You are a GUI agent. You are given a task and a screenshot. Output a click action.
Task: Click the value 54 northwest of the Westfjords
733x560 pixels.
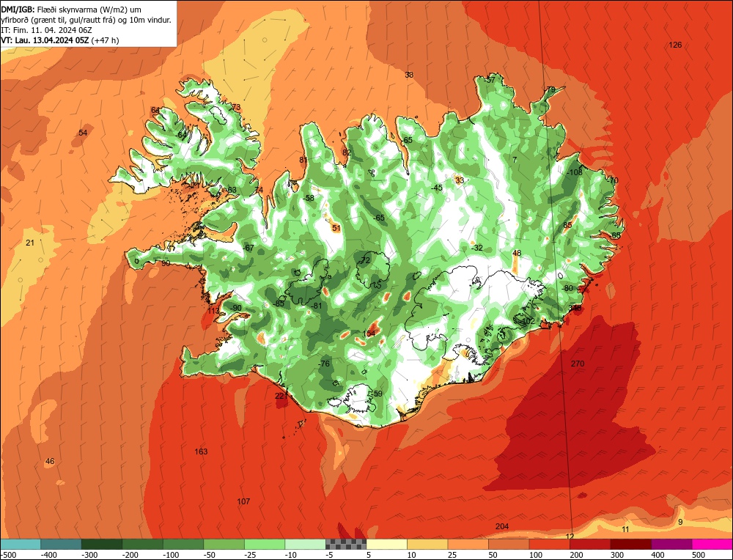tap(83, 133)
